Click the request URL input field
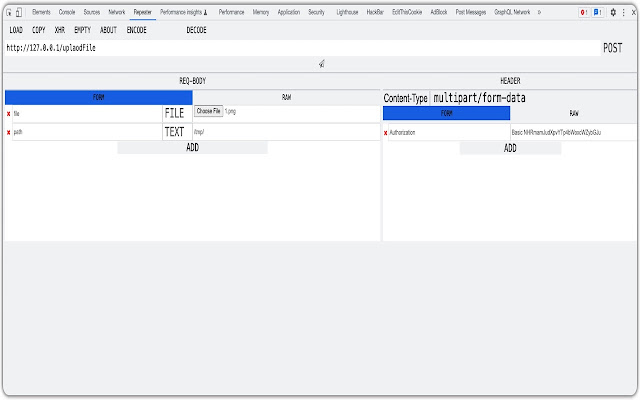This screenshot has height=400, width=640. coord(300,48)
